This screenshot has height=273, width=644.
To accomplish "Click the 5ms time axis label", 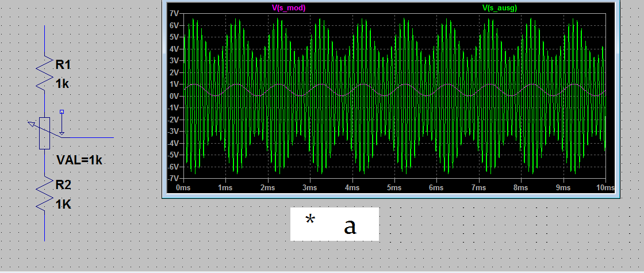I will click(394, 187).
